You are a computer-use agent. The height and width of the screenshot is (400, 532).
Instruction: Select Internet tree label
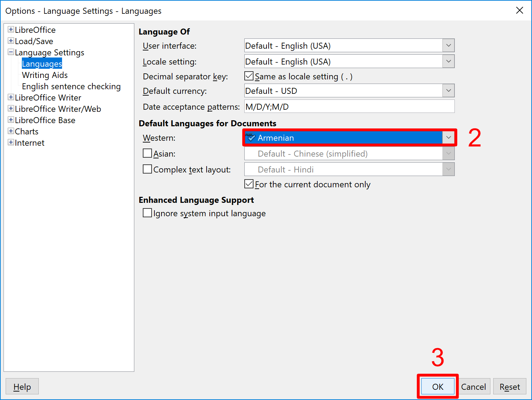click(x=30, y=143)
